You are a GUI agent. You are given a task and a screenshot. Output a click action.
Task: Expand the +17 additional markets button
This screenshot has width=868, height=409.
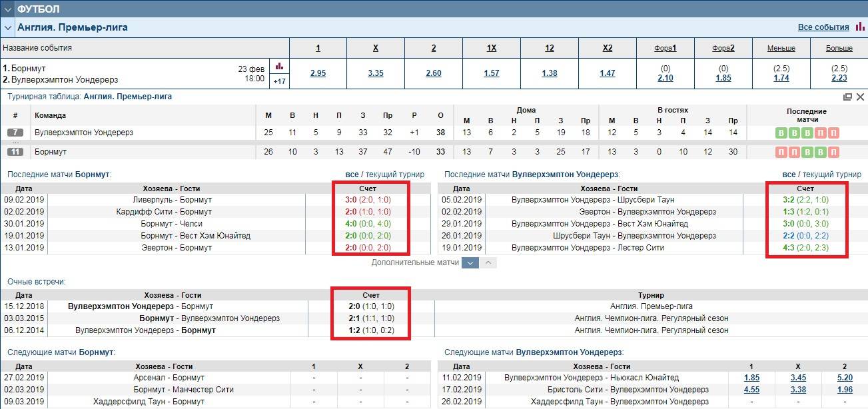click(x=279, y=81)
